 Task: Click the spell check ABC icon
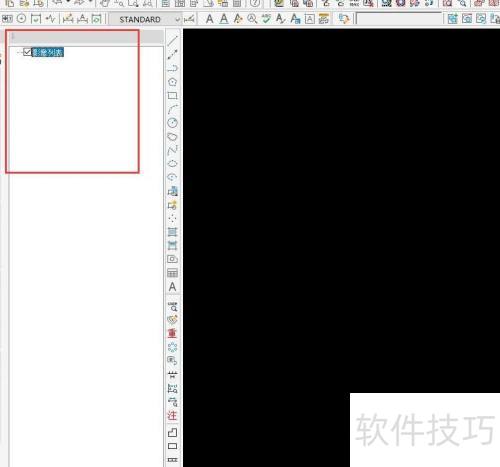(266, 19)
